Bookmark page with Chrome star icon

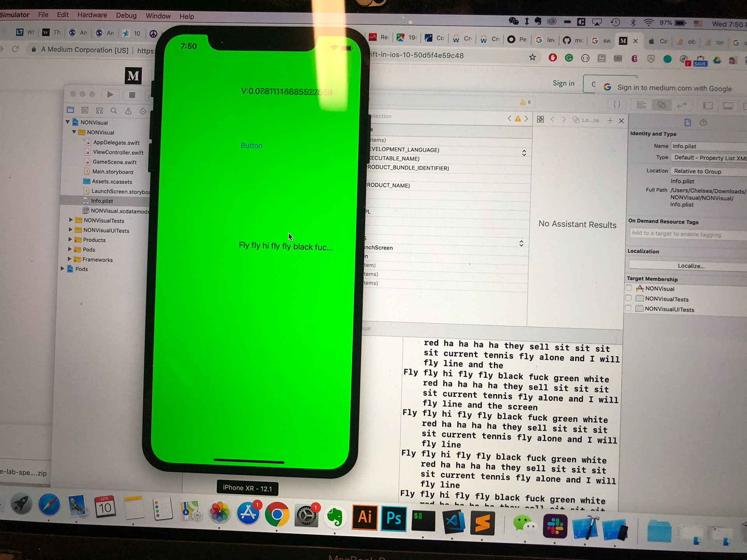click(533, 58)
